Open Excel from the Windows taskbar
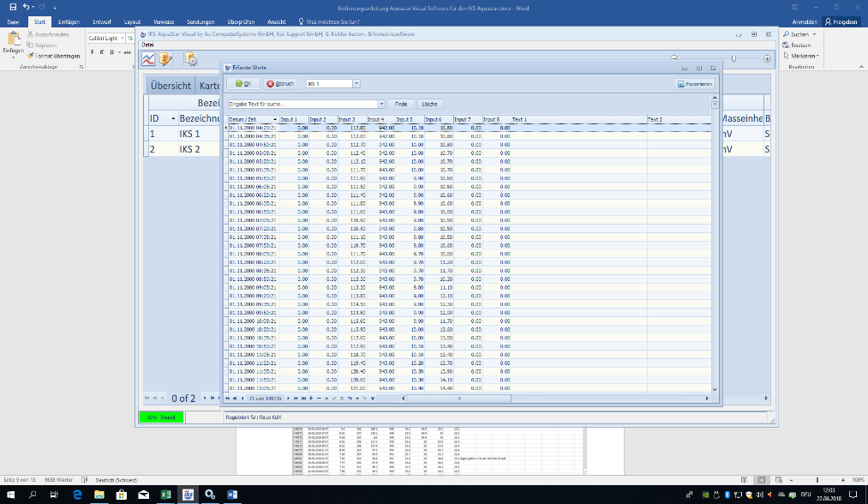The width and height of the screenshot is (868, 504). (x=165, y=495)
